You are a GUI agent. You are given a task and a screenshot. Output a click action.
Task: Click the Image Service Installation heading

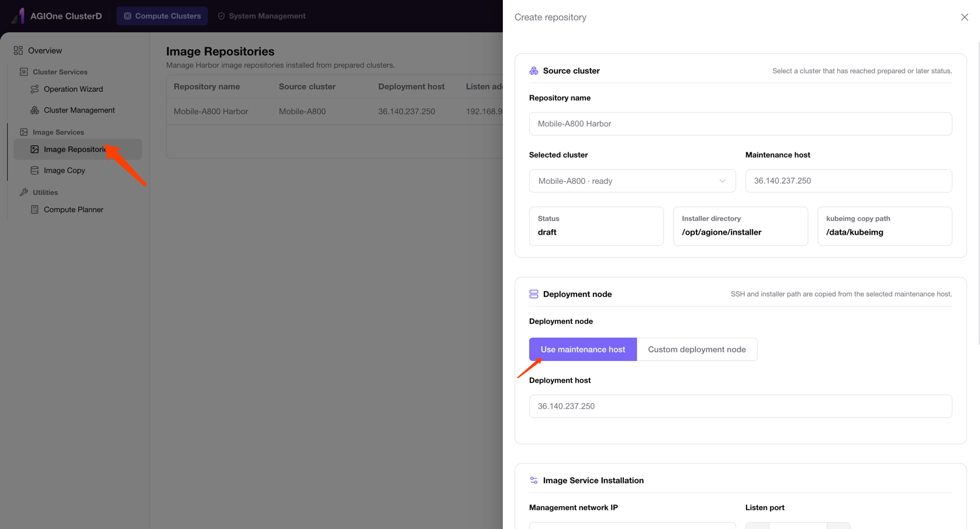[x=593, y=480]
